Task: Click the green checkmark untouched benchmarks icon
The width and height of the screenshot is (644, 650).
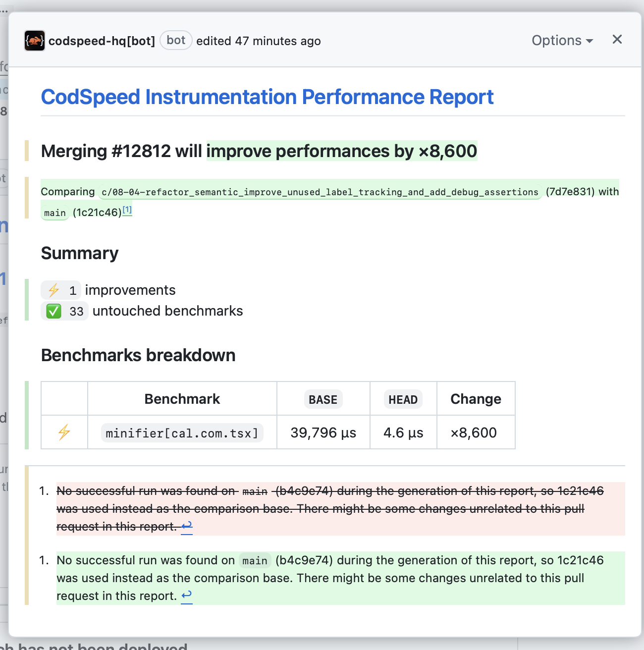Action: click(54, 311)
